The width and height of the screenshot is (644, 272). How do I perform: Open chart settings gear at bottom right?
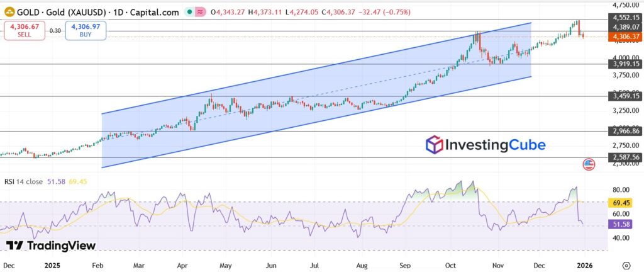626,266
